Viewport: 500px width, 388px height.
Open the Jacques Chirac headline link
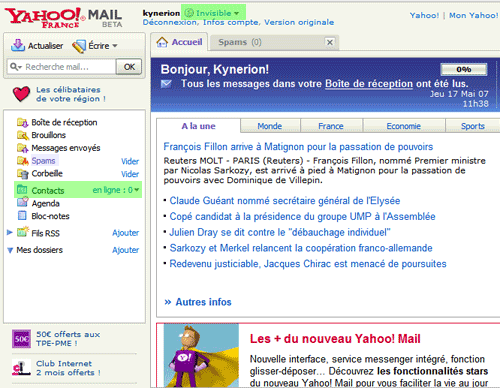tap(308, 264)
